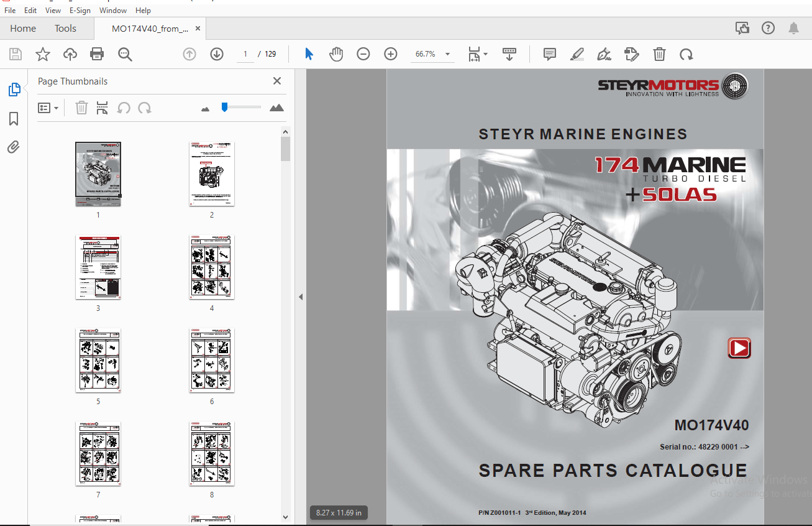Open the fit page options tool
812x526 pixels.
[x=477, y=54]
